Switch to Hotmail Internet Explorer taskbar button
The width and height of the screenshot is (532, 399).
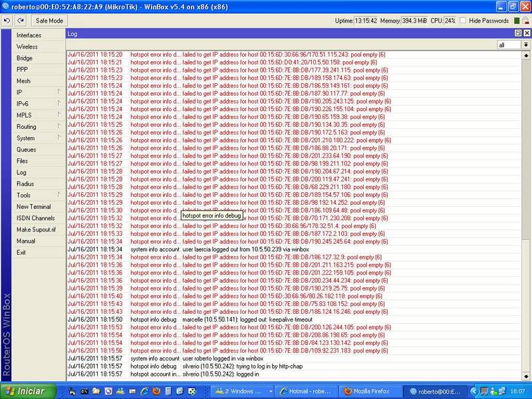pyautogui.click(x=307, y=392)
